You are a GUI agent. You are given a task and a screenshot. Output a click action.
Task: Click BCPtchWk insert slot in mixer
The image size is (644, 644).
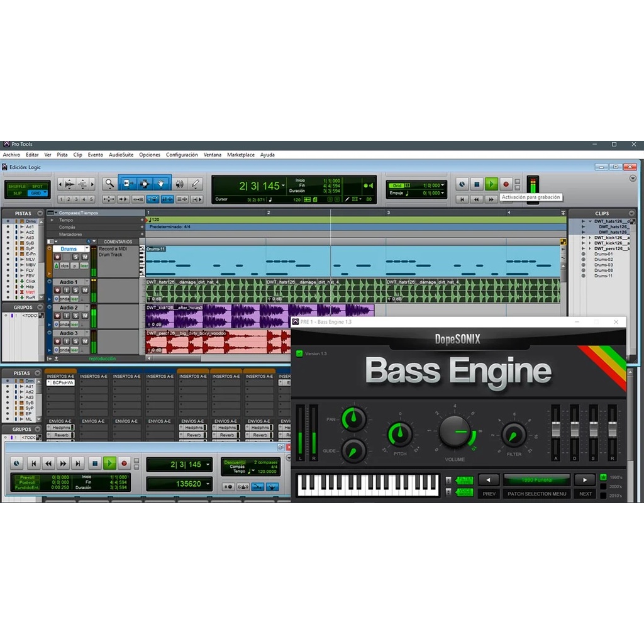click(x=61, y=383)
